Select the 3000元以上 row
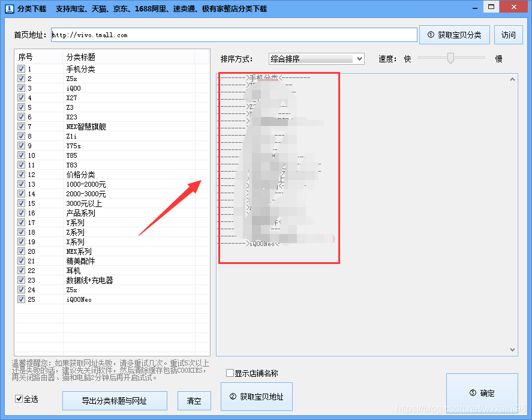532x420 pixels. click(x=112, y=203)
